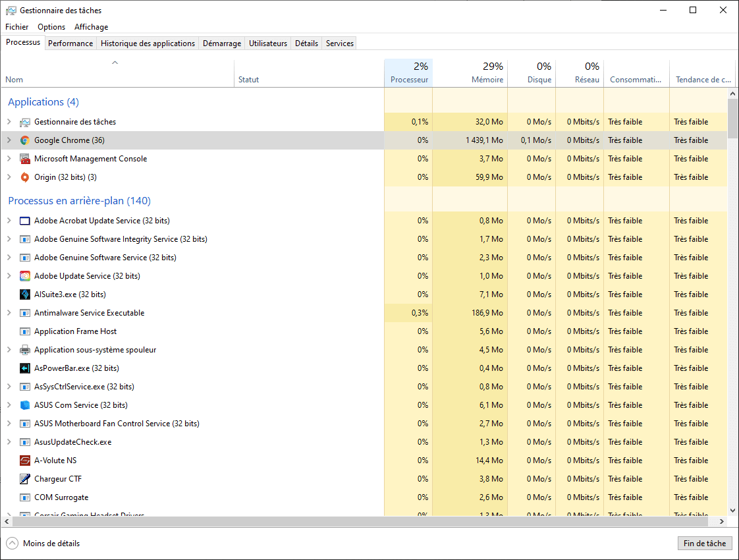Sort by the Disque column header
739x560 pixels.
click(532, 73)
